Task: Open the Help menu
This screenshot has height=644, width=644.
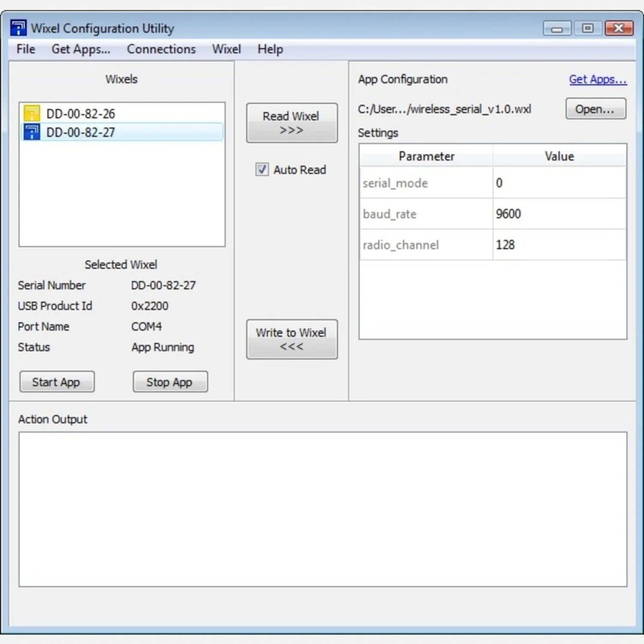Action: [270, 49]
